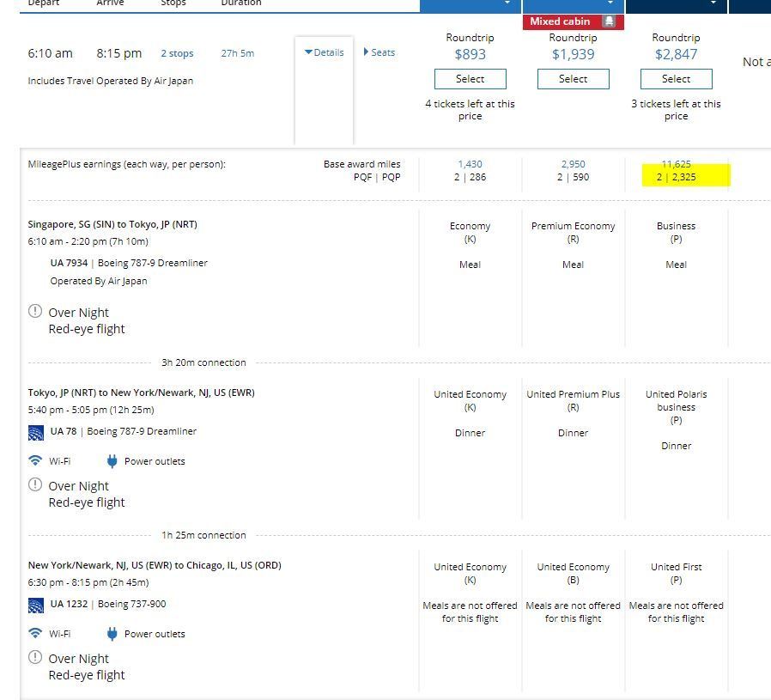Click the overnight warning icon for Tokyo to Newark
This screenshot has width=771, height=700.
click(x=35, y=484)
